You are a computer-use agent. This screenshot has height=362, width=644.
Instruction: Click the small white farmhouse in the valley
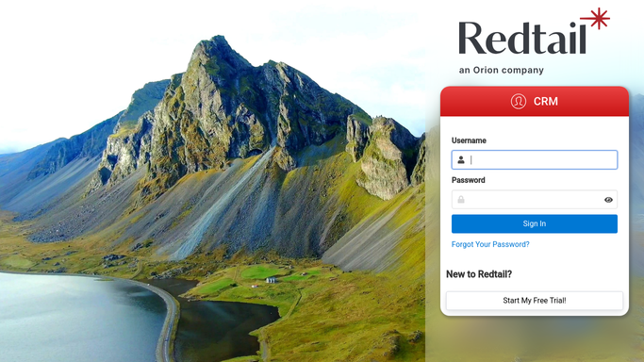pyautogui.click(x=271, y=280)
